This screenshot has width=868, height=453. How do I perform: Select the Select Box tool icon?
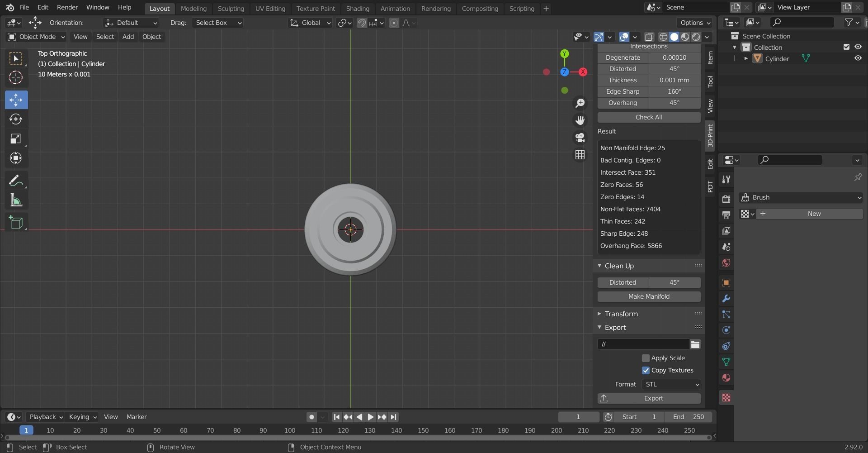[x=16, y=59]
